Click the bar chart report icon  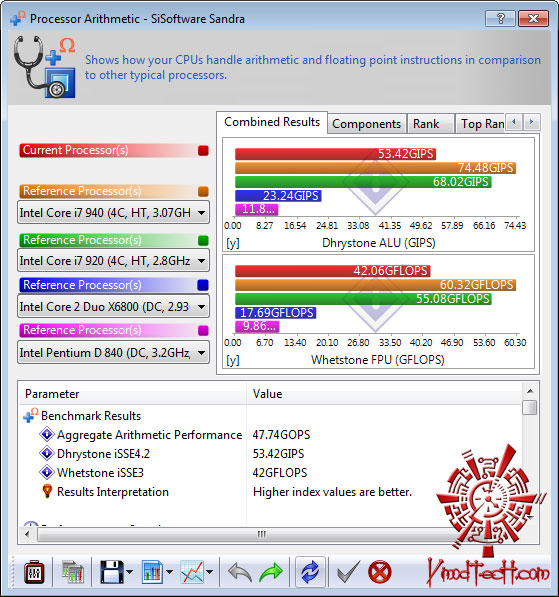coord(152,572)
